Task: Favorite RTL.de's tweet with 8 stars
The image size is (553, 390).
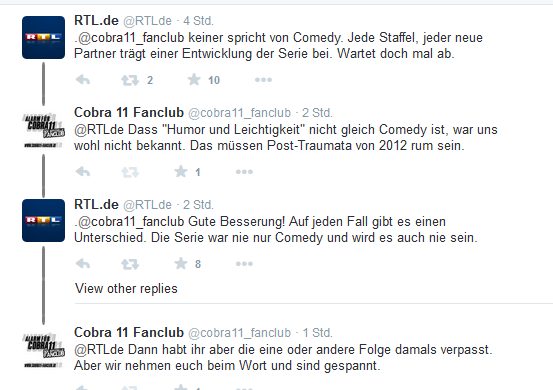Action: coord(181,263)
